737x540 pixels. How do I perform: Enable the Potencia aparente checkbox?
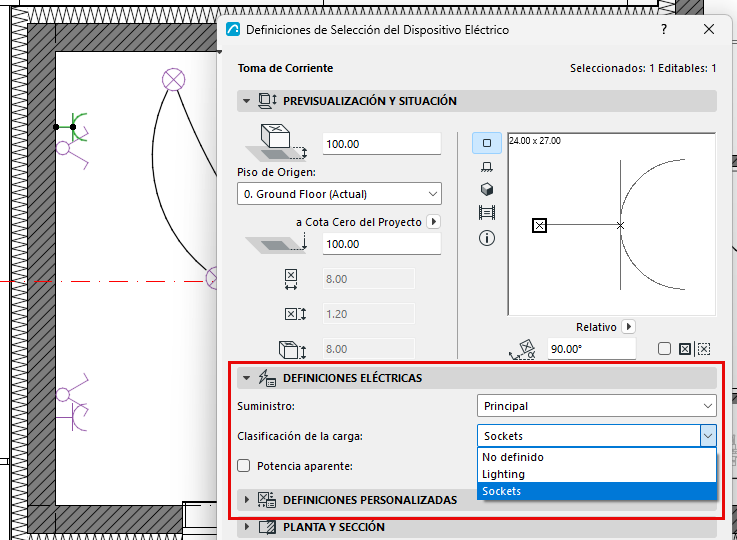[243, 466]
